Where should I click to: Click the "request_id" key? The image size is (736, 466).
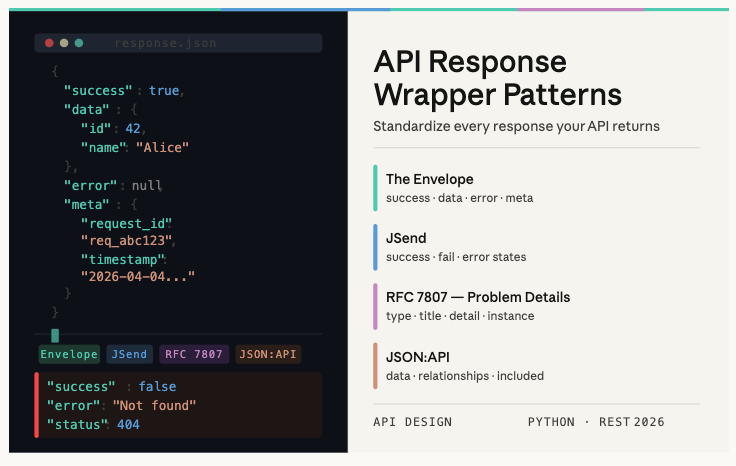[126, 223]
